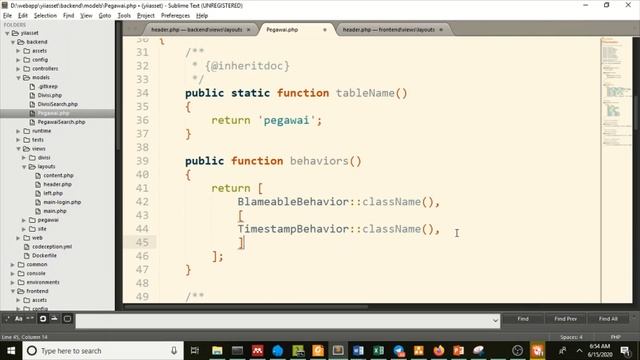Screen dimensions: 640x360
Task: Click Line 45, Column 14 status text
Action: coord(24,337)
